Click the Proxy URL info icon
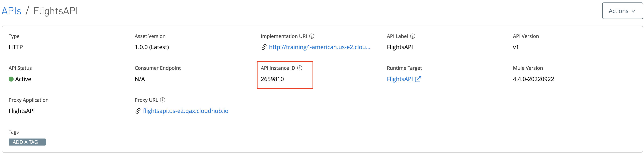The image size is (644, 154). (162, 100)
